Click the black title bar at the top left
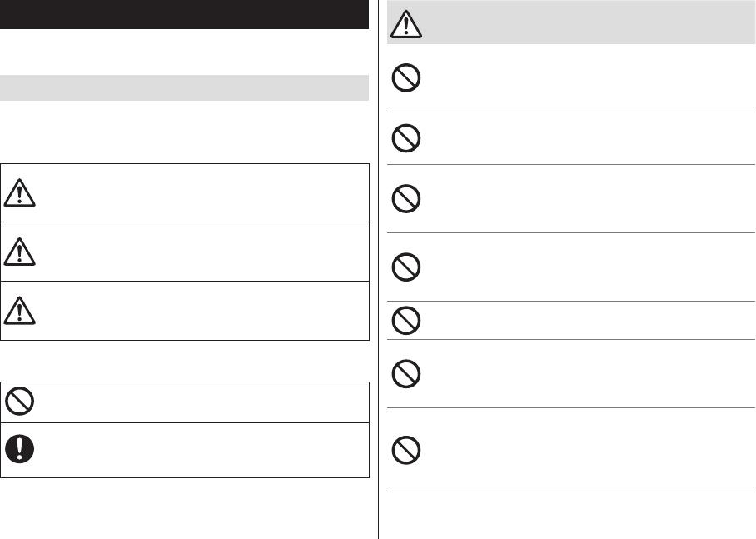The width and height of the screenshot is (756, 539). (x=184, y=14)
